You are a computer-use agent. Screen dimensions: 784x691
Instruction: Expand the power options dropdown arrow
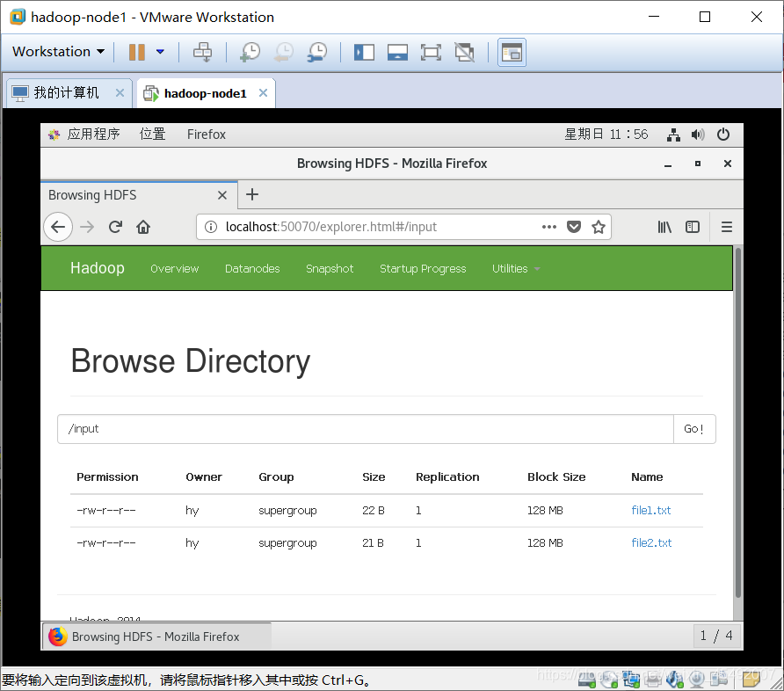pos(160,52)
